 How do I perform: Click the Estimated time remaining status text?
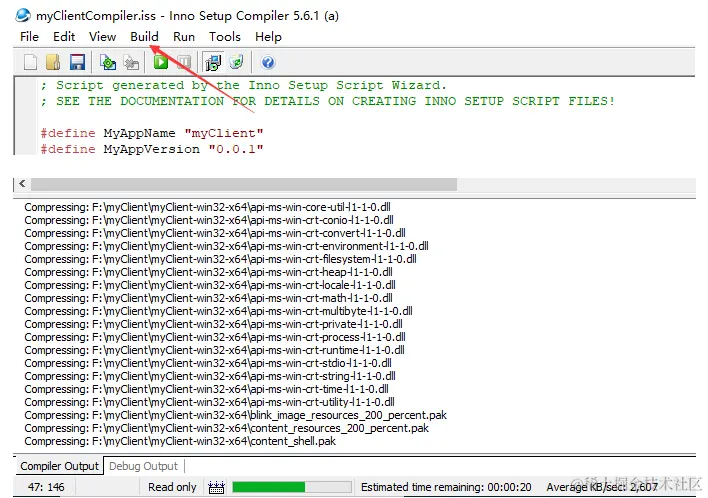tap(446, 487)
